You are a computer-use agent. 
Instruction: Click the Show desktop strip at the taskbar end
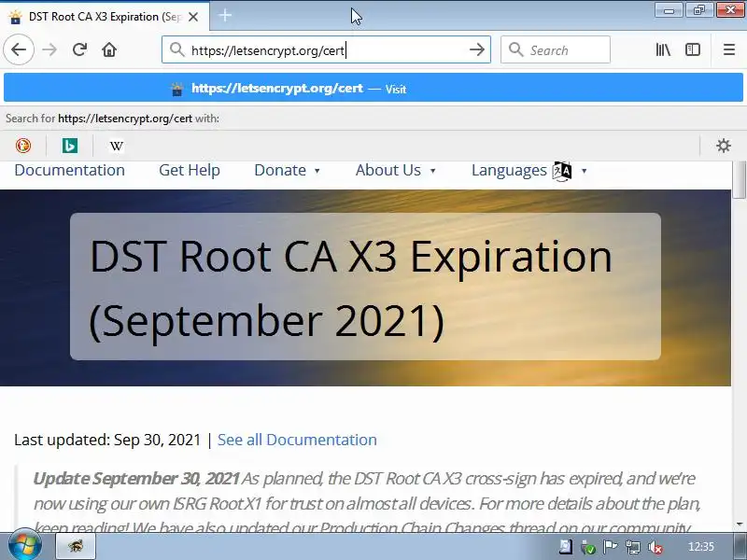(x=740, y=546)
